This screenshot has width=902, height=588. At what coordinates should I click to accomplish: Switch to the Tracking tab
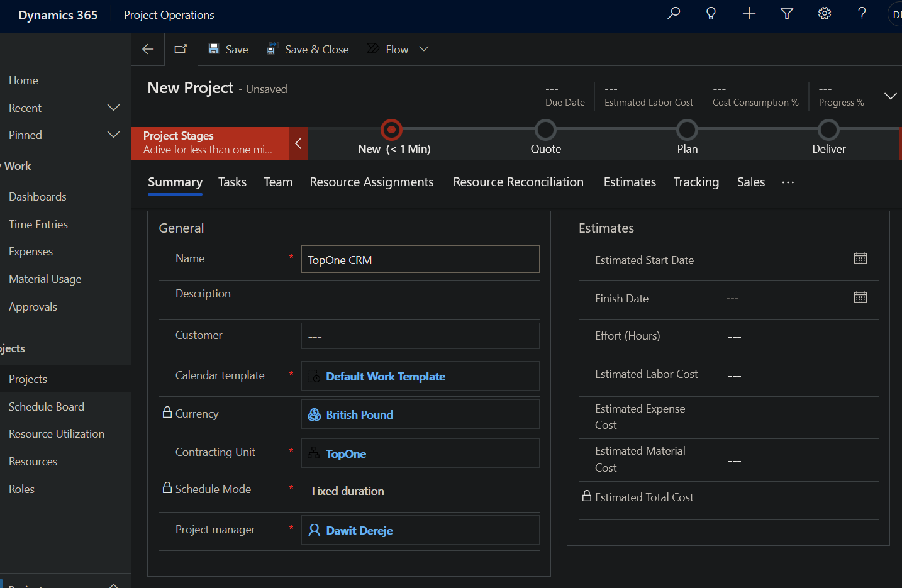coord(696,182)
